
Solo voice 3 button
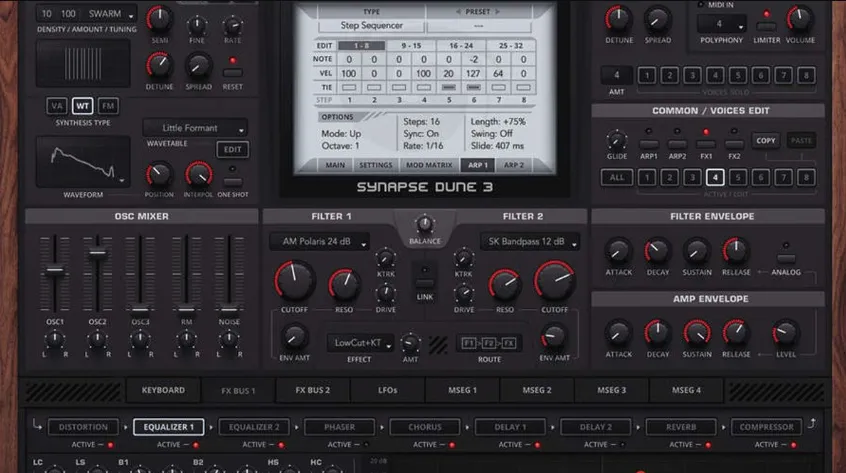tap(692, 76)
